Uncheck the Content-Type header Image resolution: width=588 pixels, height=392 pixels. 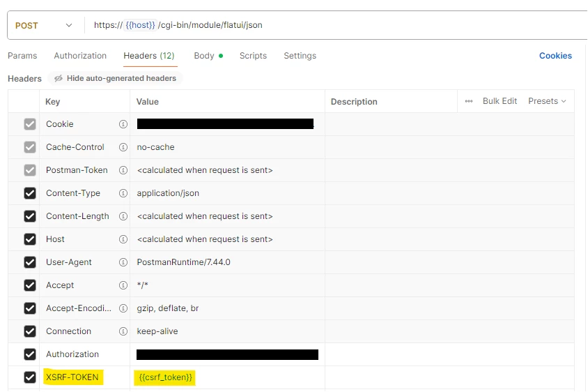tap(30, 193)
